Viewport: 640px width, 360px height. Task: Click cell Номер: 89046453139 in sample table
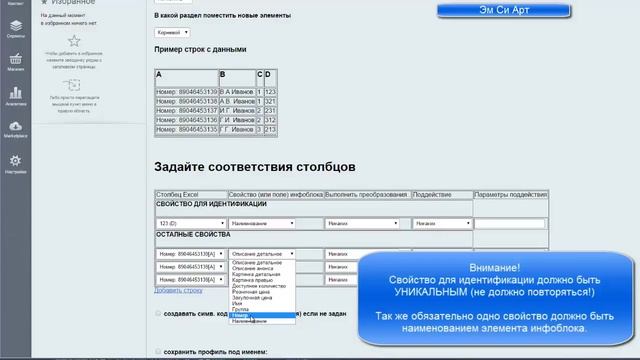[187, 92]
